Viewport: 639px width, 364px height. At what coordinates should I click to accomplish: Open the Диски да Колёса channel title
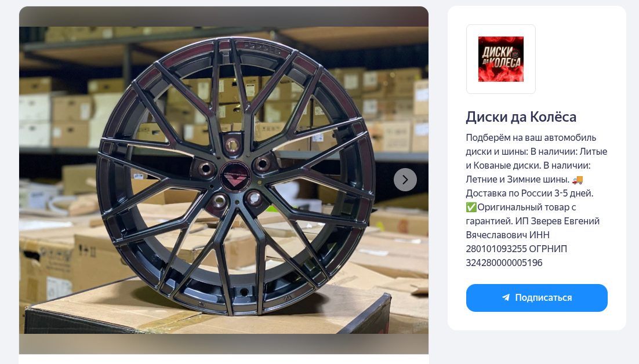pyautogui.click(x=521, y=117)
